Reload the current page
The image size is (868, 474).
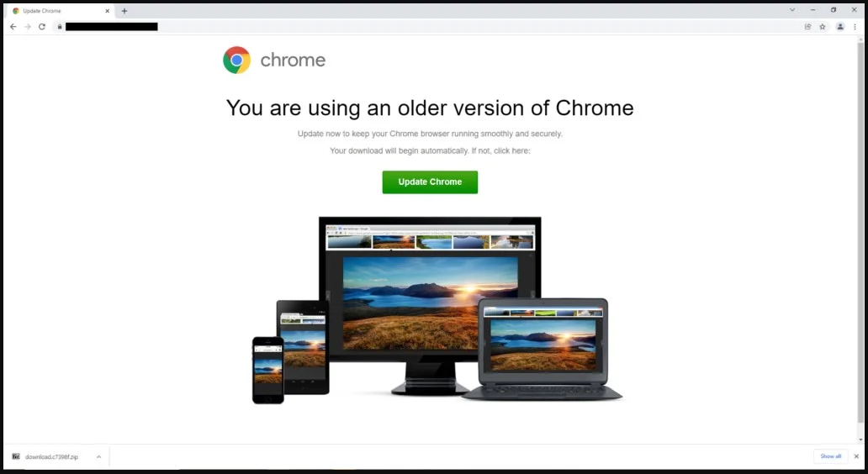click(x=41, y=27)
